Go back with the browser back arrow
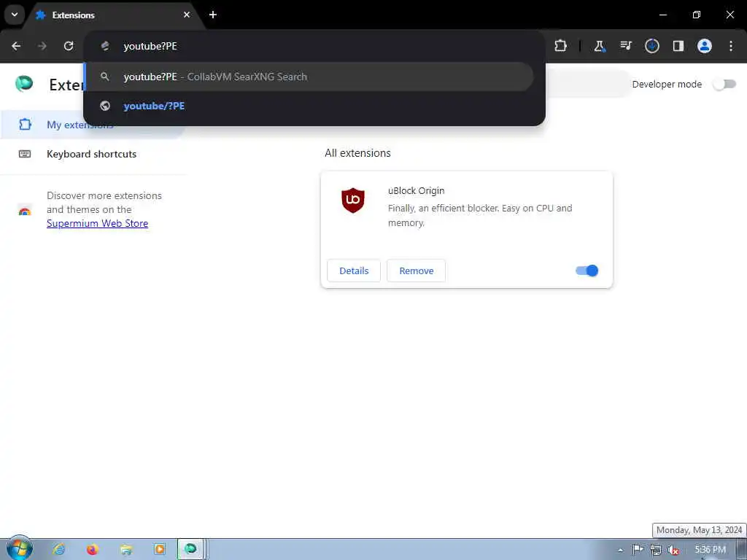Viewport: 747px width, 560px height. coord(16,46)
